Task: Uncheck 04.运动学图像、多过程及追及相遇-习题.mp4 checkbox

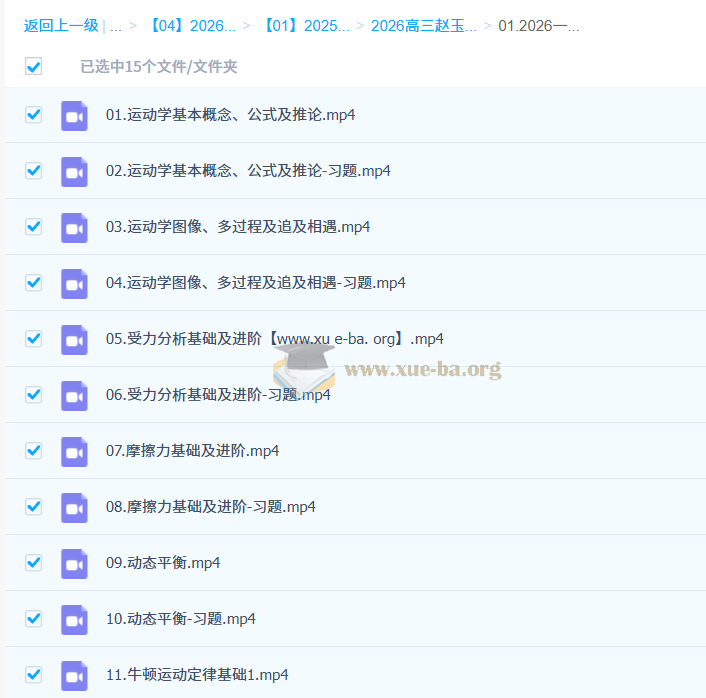Action: [x=34, y=283]
